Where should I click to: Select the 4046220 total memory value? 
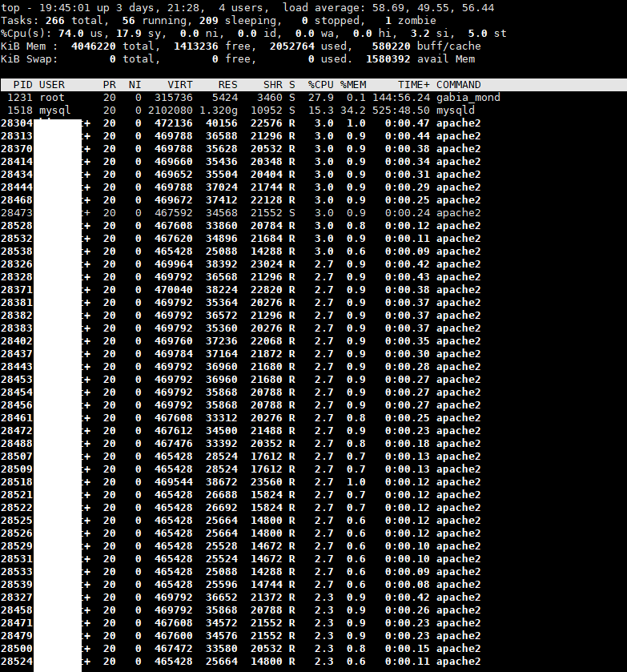coord(94,46)
